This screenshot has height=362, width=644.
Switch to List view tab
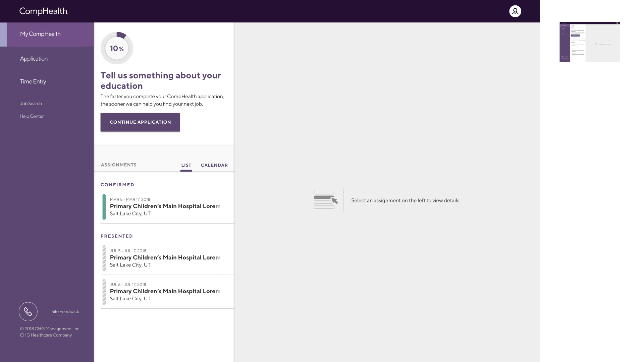click(186, 165)
